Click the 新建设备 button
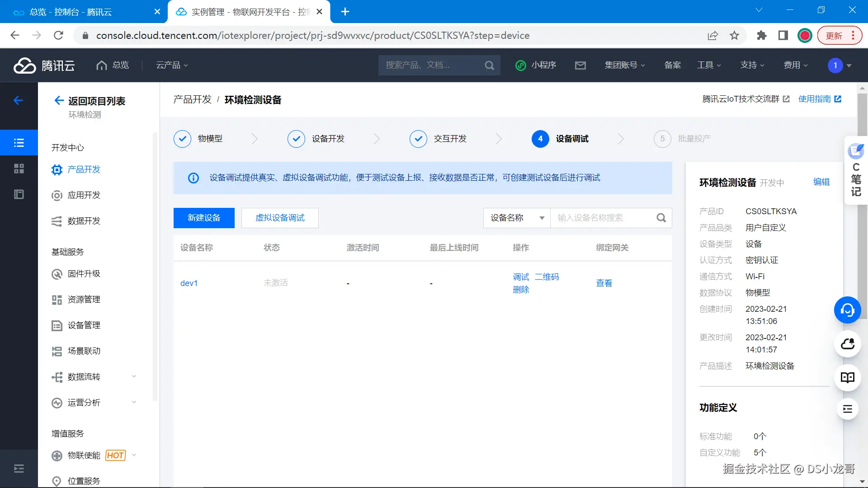The image size is (868, 488). pyautogui.click(x=204, y=218)
